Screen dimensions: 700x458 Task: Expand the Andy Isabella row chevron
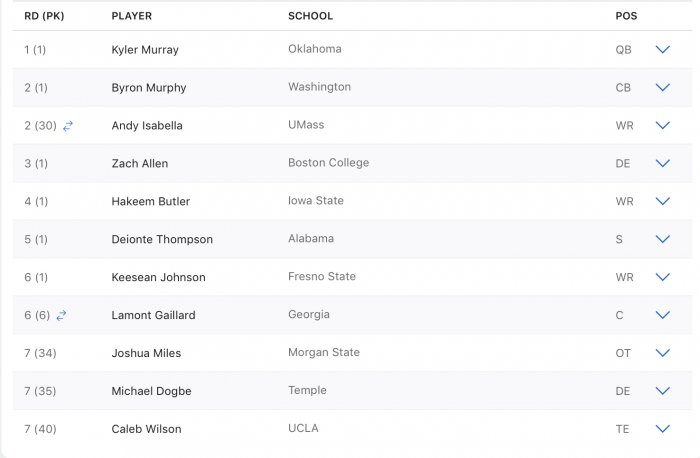[x=662, y=125]
